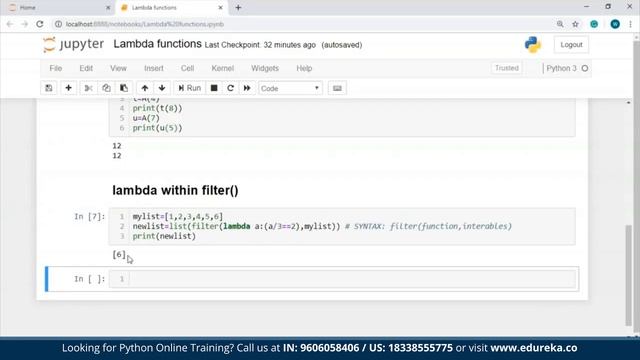640x360 pixels.
Task: Click the print(newlist) line
Action: pos(164,236)
